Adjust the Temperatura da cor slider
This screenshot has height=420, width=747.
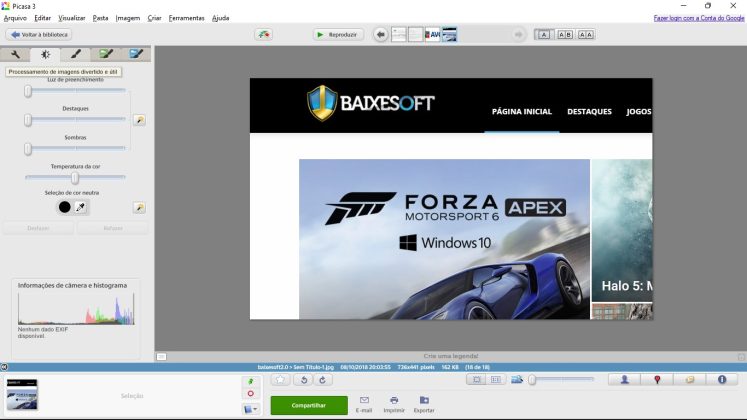coord(75,178)
